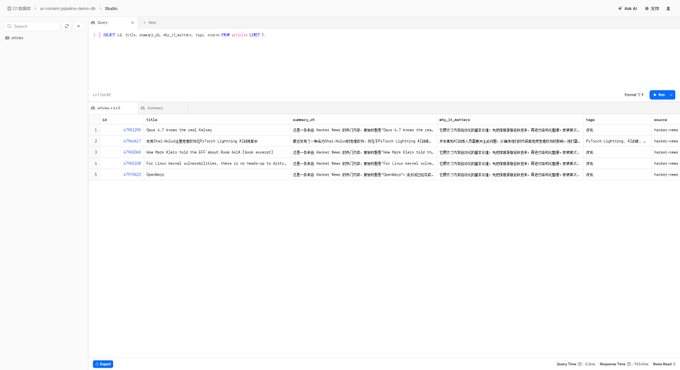Click the Response Time info icon
Screen dimensions: 680x370
629,364
